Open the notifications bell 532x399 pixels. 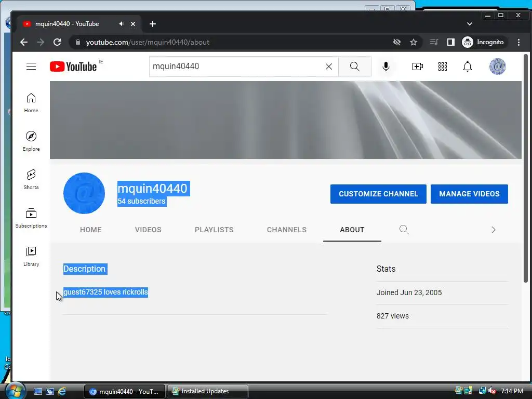(468, 66)
